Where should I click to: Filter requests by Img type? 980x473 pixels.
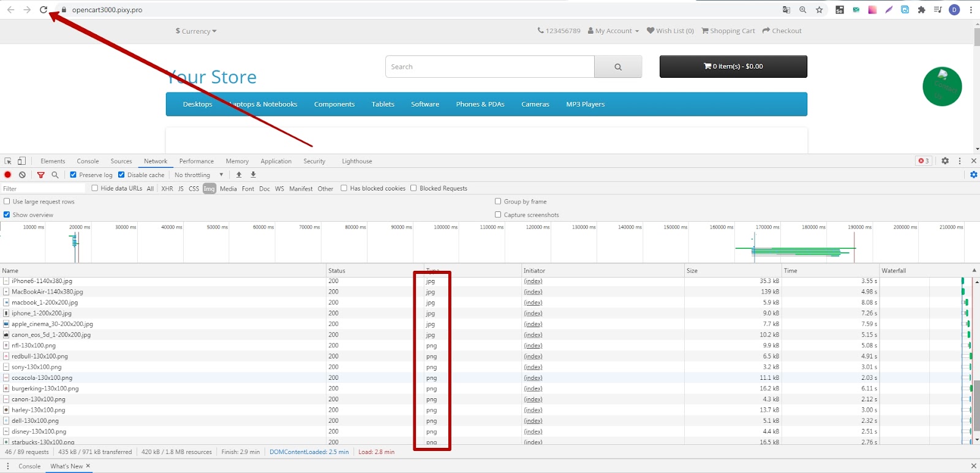pyautogui.click(x=209, y=189)
